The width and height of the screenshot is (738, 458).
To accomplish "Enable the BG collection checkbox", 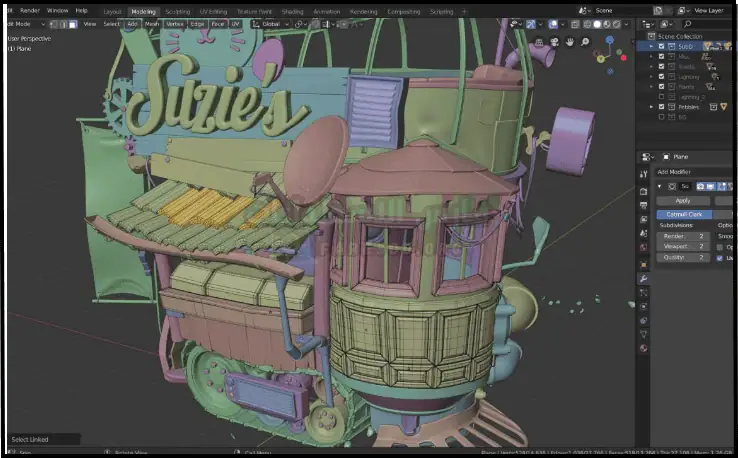I will [x=661, y=116].
